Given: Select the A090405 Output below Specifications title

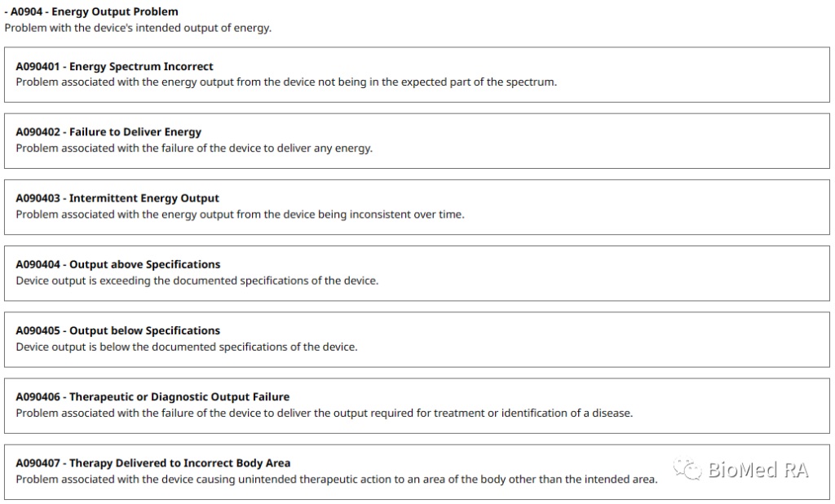Looking at the screenshot, I should (x=118, y=330).
